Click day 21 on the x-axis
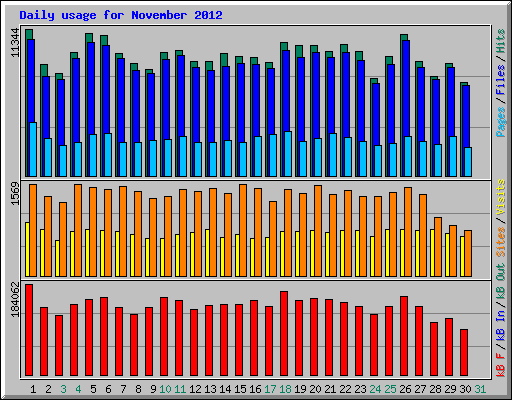512x400 pixels. (x=330, y=389)
